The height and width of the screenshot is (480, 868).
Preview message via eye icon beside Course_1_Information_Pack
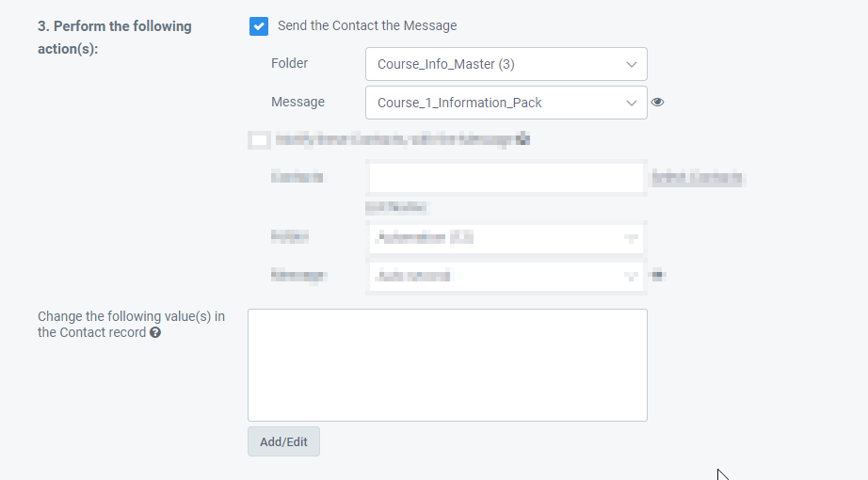pyautogui.click(x=657, y=102)
